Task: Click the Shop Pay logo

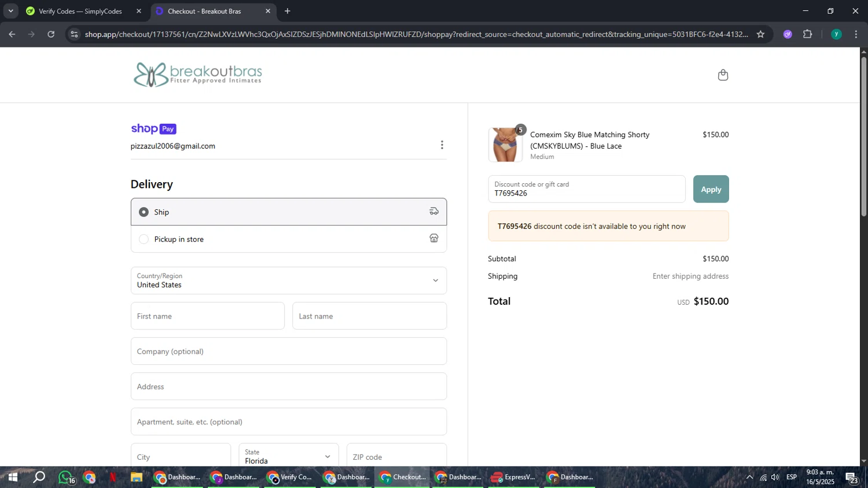Action: pos(153,129)
